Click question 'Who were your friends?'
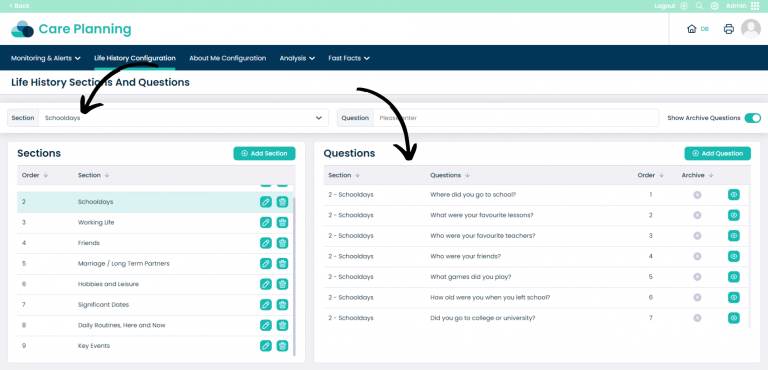This screenshot has height=370, width=768. [465, 257]
